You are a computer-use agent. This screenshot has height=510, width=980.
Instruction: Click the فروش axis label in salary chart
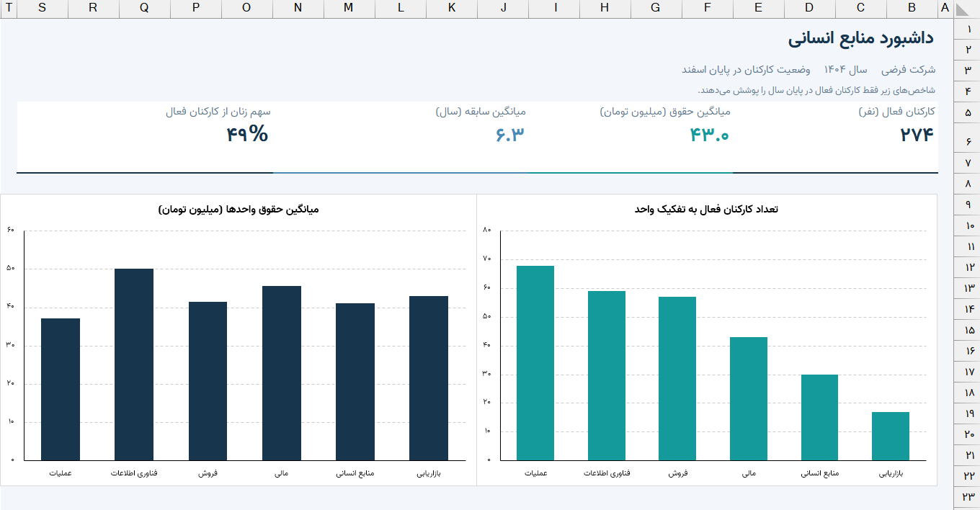click(208, 473)
